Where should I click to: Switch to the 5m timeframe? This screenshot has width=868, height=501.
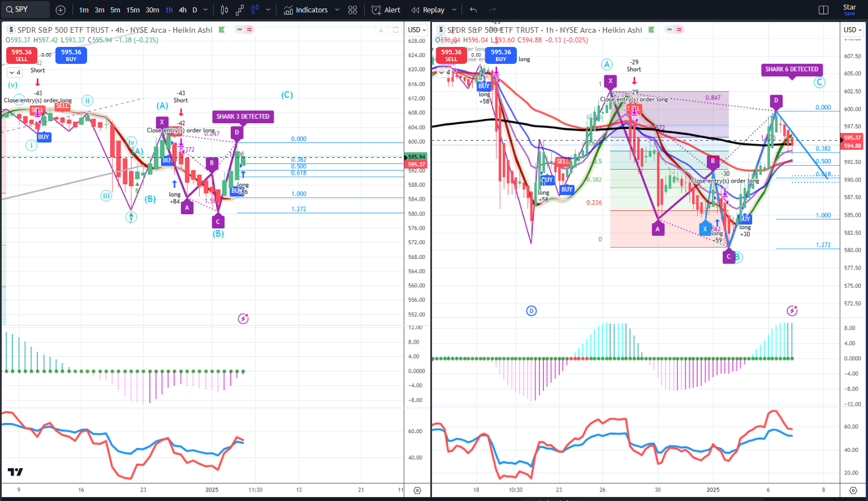pyautogui.click(x=115, y=10)
